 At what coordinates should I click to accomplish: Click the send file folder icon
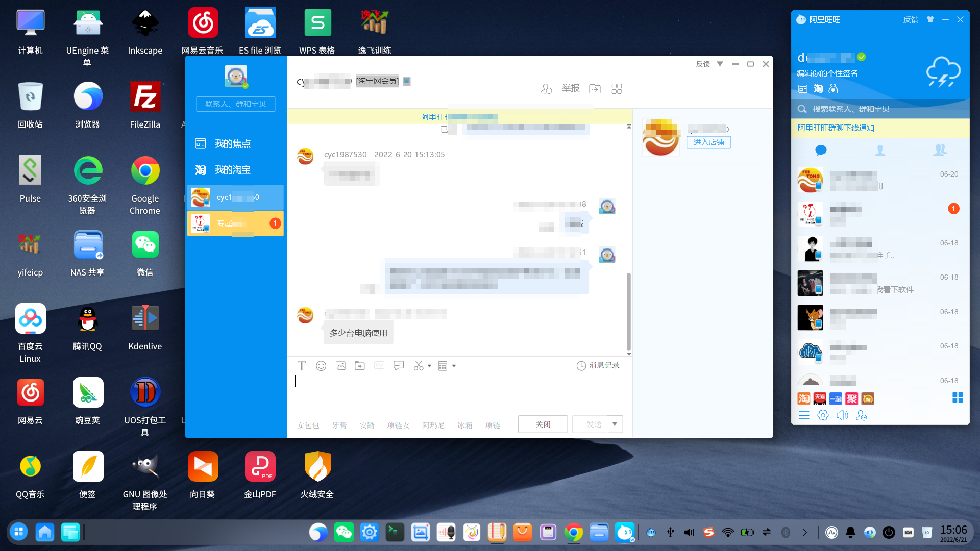[360, 366]
